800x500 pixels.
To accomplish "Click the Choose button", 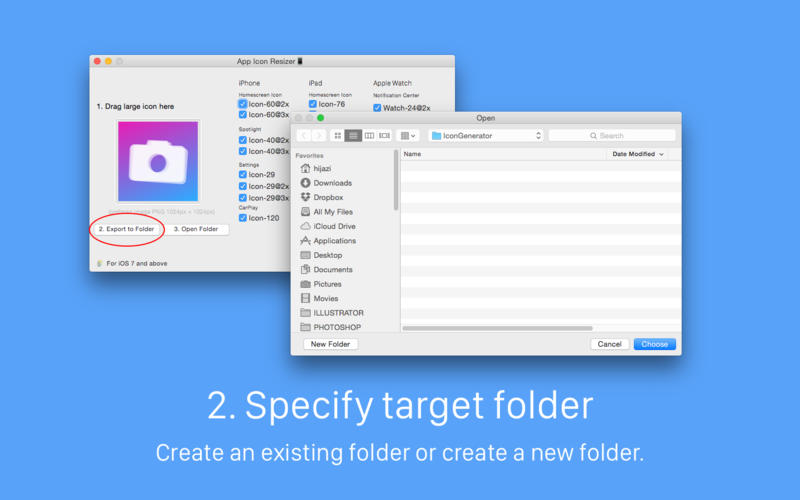I will pyautogui.click(x=655, y=344).
